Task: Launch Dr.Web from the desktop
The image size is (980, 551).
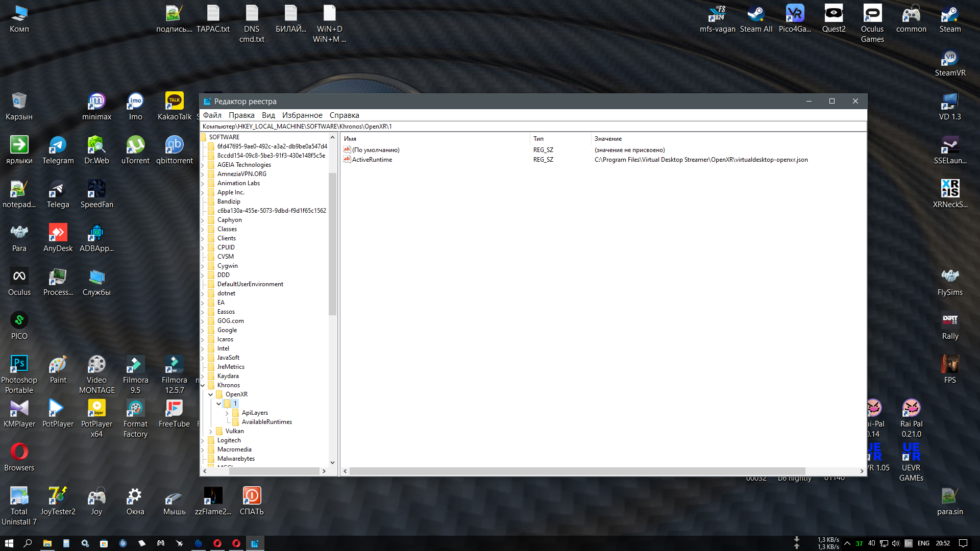Action: [96, 151]
